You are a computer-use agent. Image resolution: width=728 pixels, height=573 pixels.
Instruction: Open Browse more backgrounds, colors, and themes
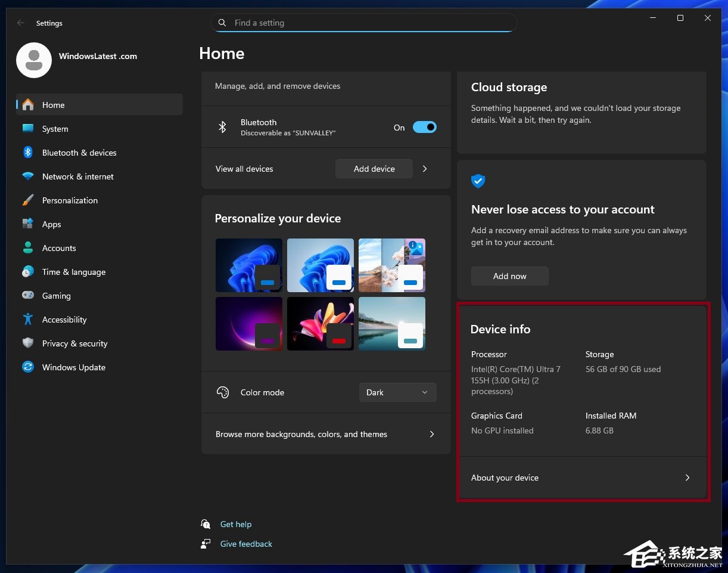click(326, 434)
